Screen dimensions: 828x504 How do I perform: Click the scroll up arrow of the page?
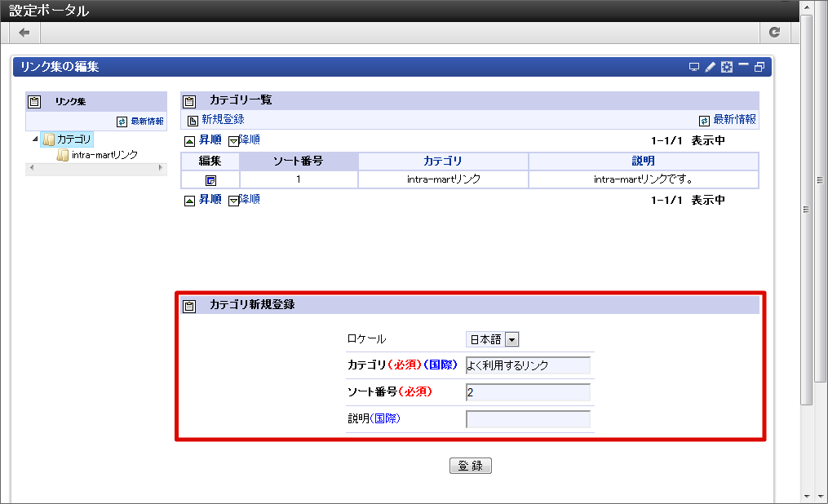[806, 7]
